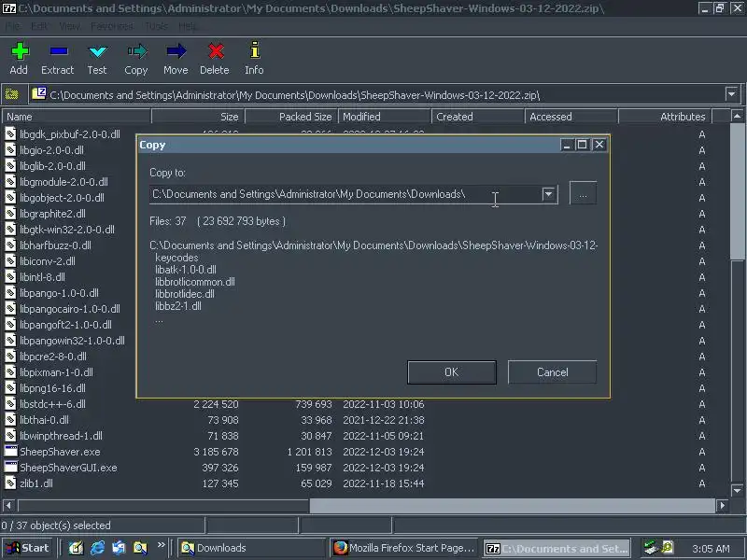This screenshot has width=747, height=560.
Task: Open the Tools menu
Action: click(156, 26)
